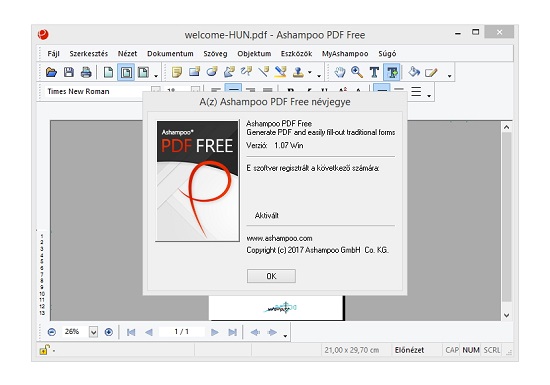Open the Szöveg menu
The width and height of the screenshot is (550, 385).
pos(215,54)
